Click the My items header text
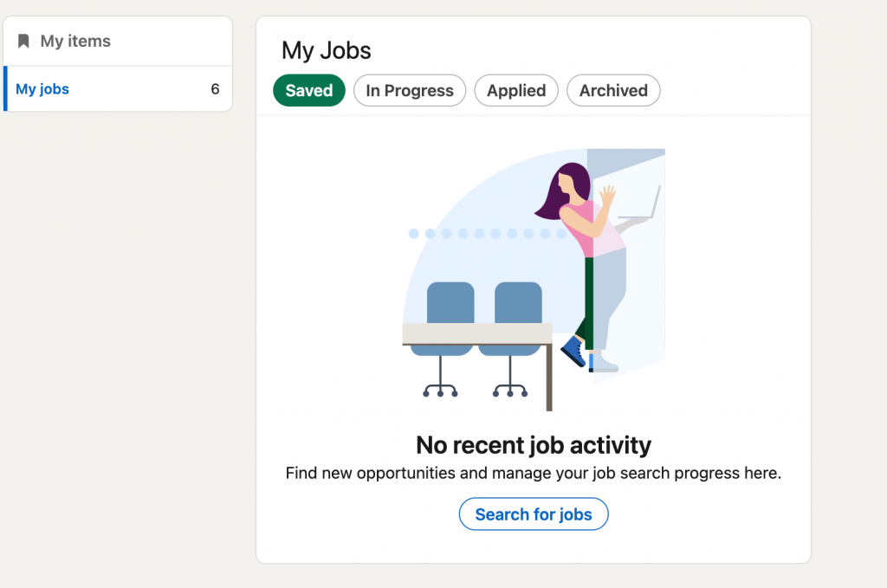The width and height of the screenshot is (887, 588). [75, 42]
